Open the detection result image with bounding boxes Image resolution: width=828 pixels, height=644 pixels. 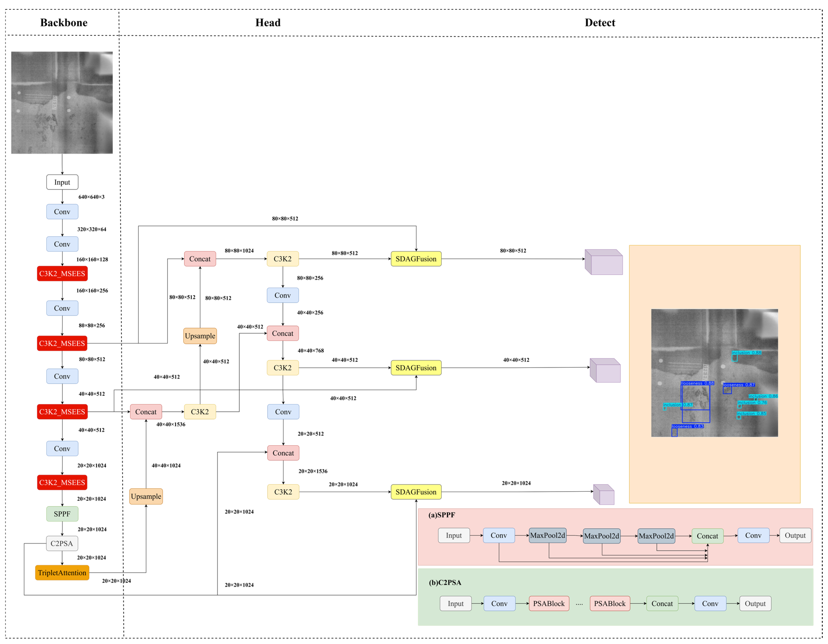point(714,373)
